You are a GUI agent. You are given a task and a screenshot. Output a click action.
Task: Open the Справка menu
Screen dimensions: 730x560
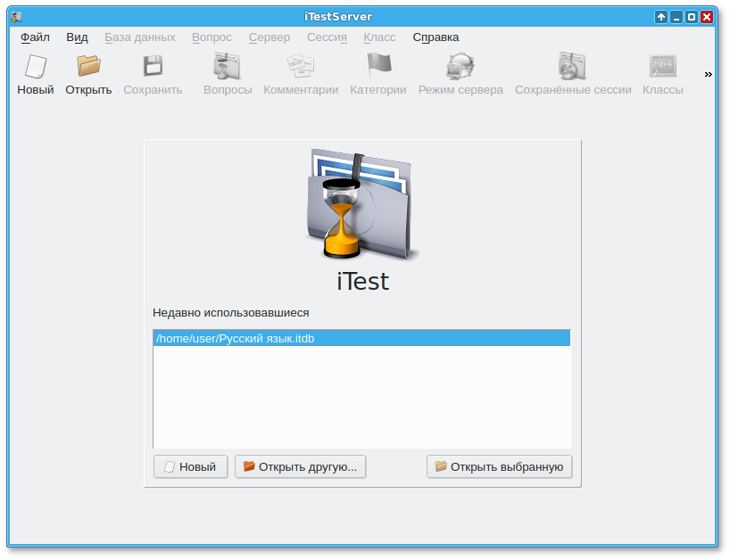(436, 37)
